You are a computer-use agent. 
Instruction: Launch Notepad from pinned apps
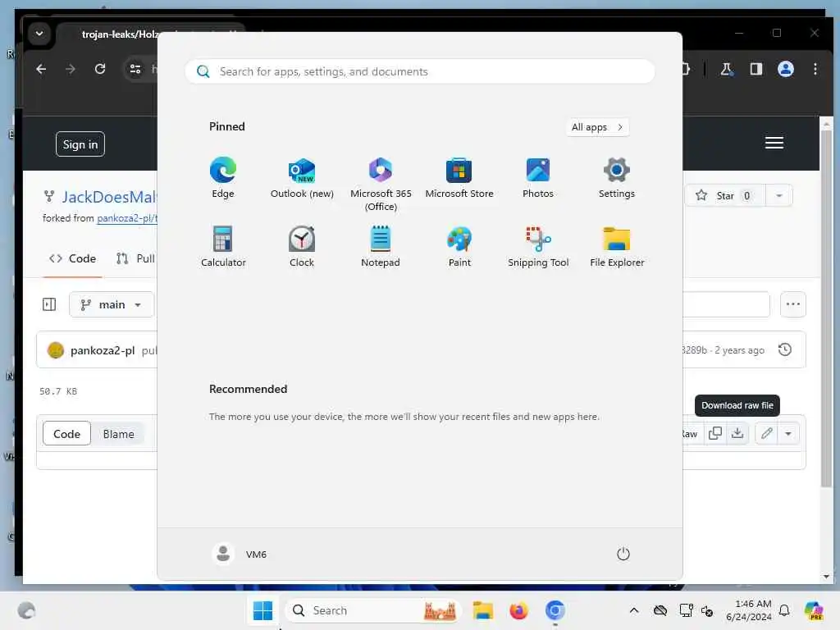click(381, 246)
